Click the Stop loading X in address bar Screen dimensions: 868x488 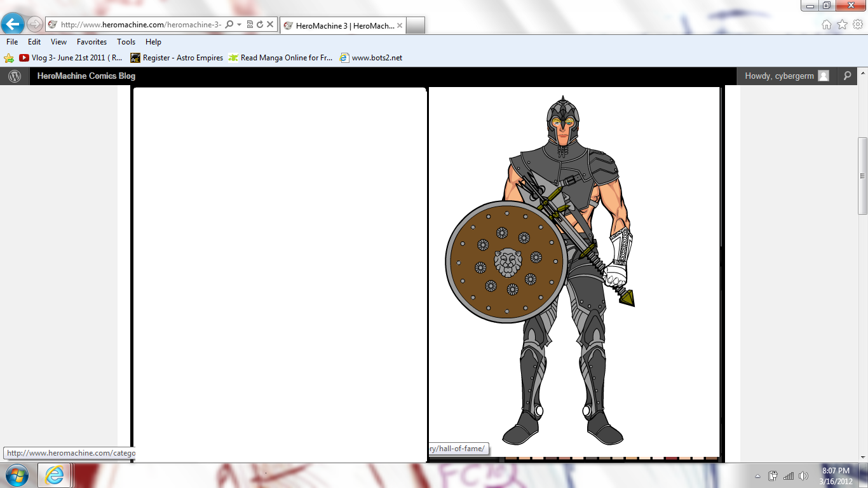(x=270, y=25)
